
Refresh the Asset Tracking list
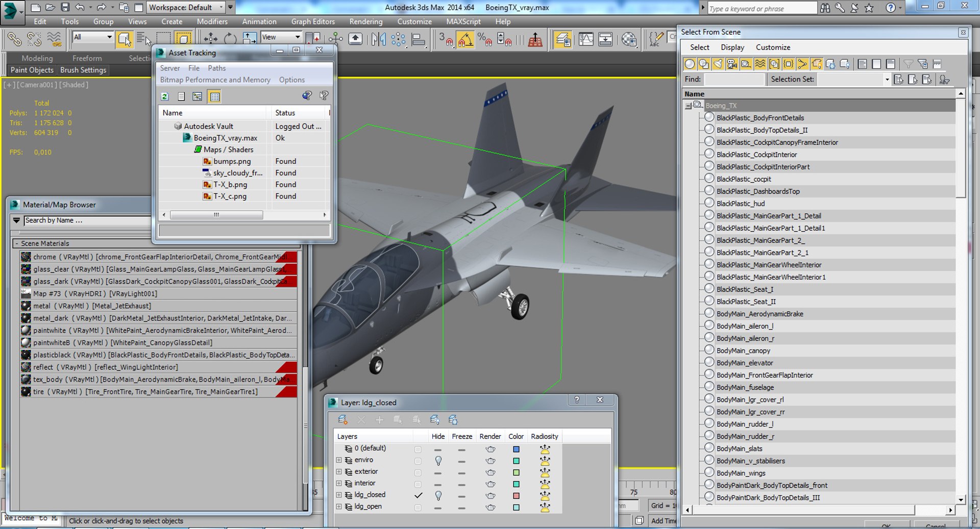165,96
